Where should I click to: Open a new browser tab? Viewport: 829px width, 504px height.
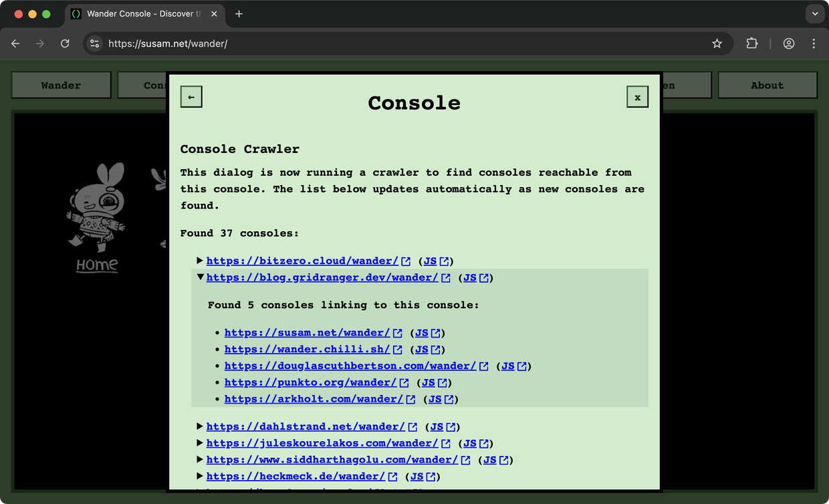(239, 14)
